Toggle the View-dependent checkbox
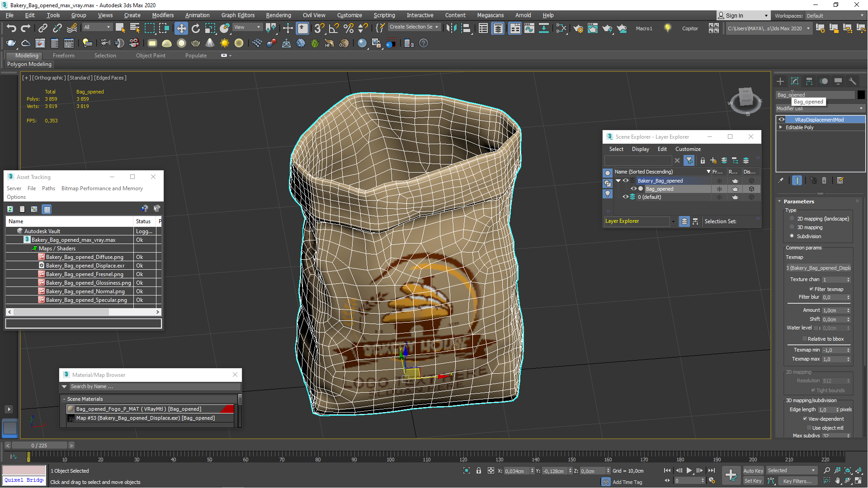This screenshot has width=868, height=488. (x=805, y=419)
